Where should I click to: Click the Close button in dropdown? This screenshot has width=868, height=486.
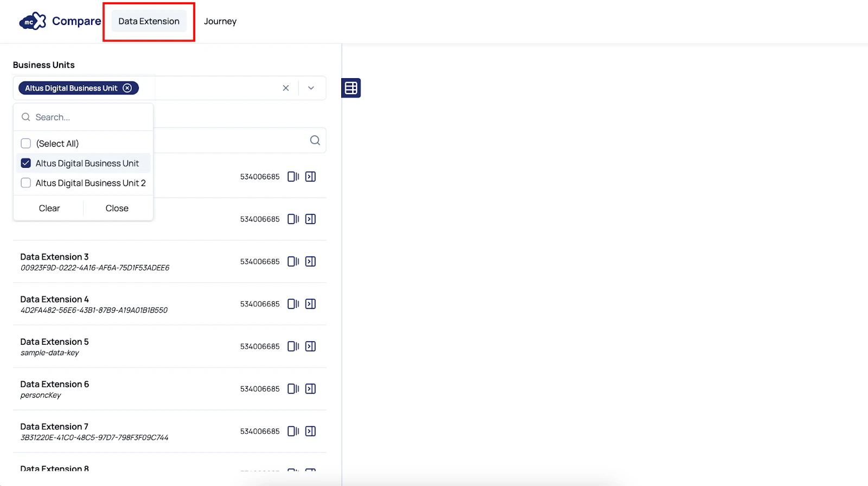tap(117, 209)
